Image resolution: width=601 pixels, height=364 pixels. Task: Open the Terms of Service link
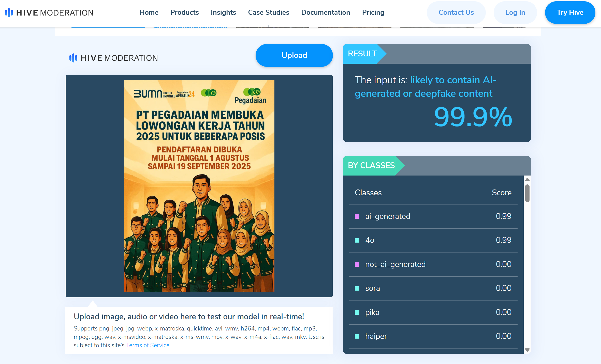point(148,345)
